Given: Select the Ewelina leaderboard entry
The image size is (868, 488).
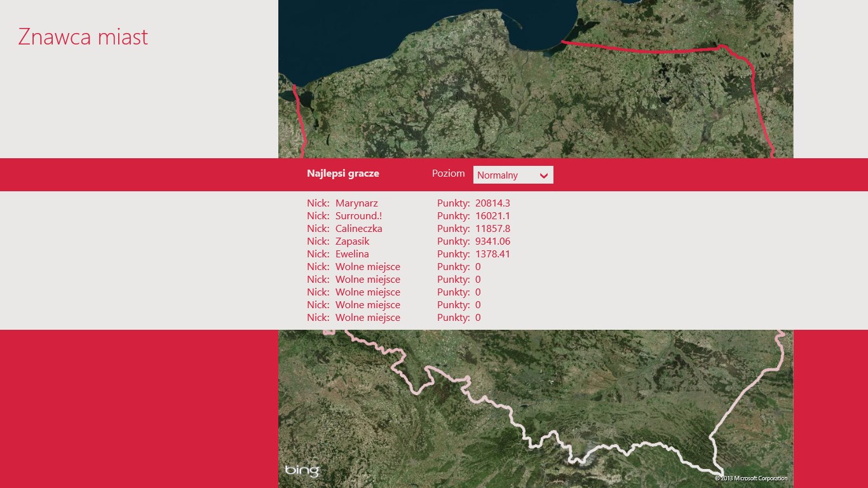Looking at the screenshot, I should point(352,254).
